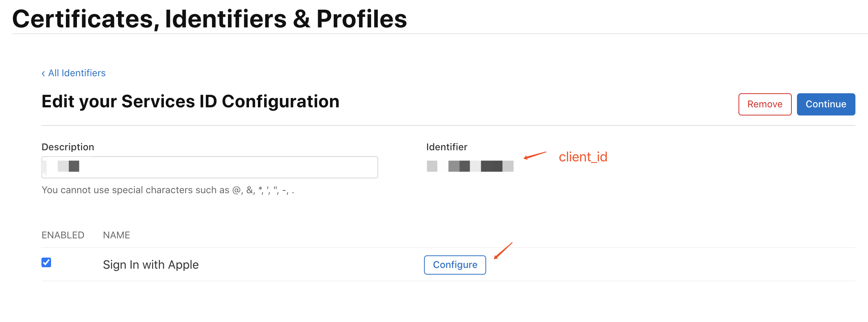The width and height of the screenshot is (868, 322).
Task: Click the special characters helper text
Action: 168,190
